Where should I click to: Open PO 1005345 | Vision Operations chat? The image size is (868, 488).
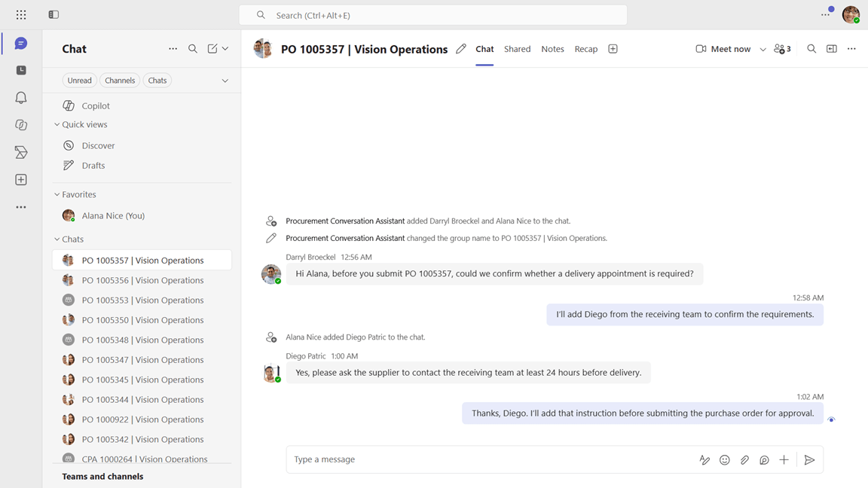142,380
